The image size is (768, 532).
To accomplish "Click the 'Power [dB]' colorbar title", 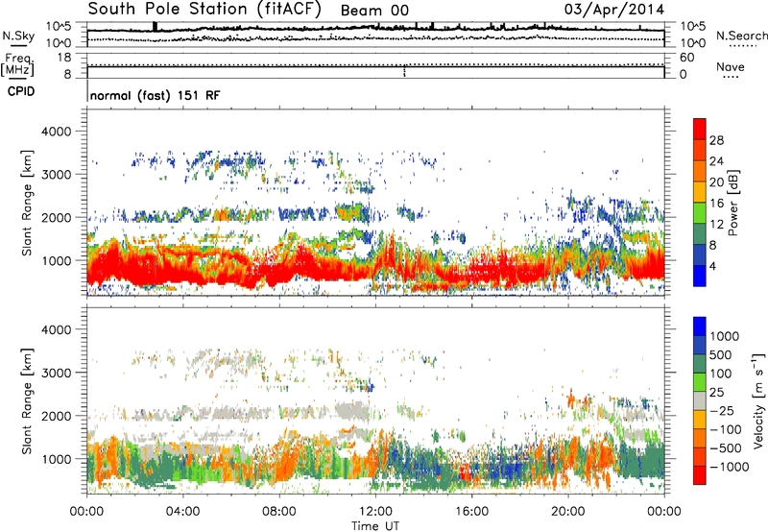I will pyautogui.click(x=732, y=203).
